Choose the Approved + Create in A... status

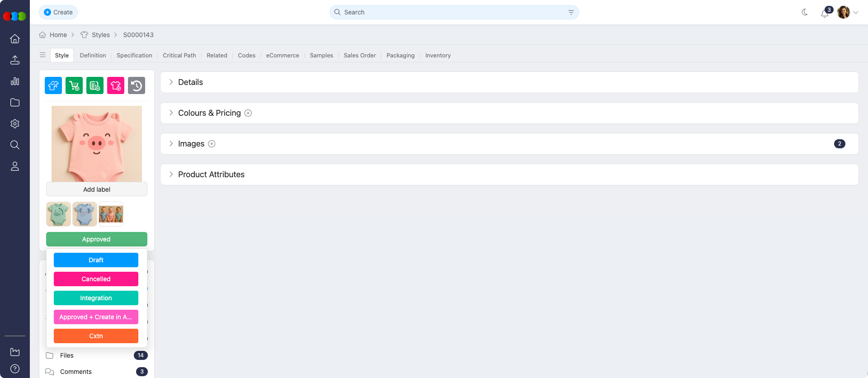pos(96,317)
